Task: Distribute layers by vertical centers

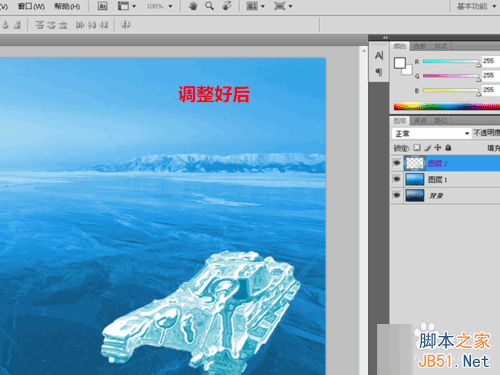Action: (51, 25)
